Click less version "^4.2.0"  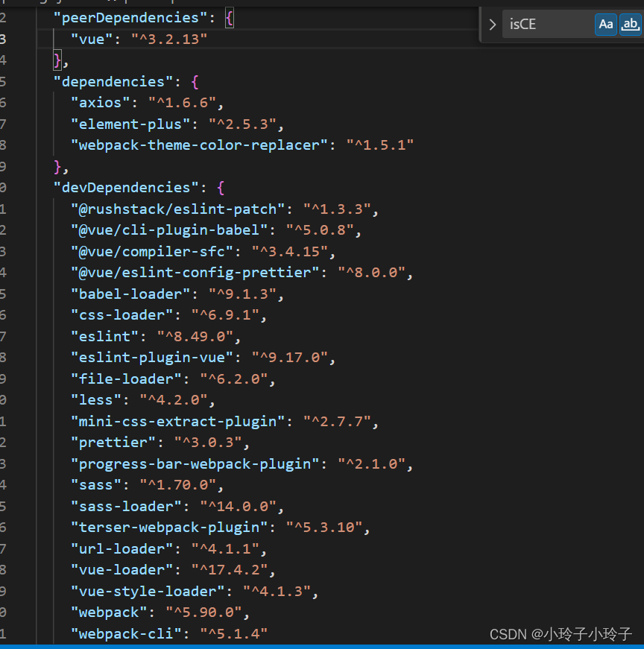174,400
